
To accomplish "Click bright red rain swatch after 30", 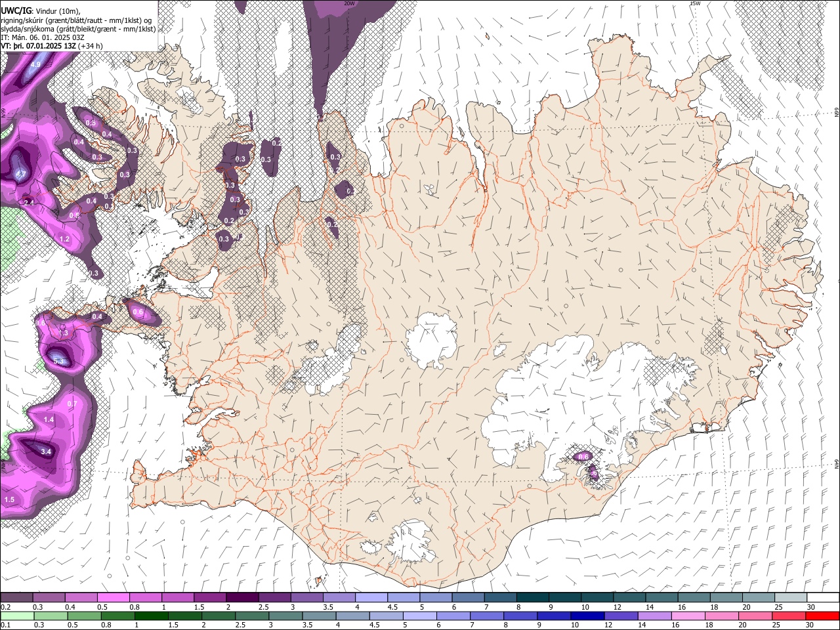I will tap(823, 616).
